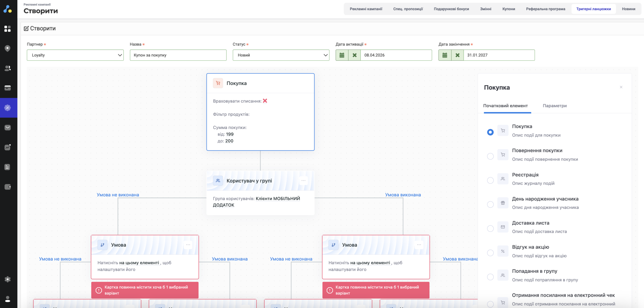
Task: Open the dashboard grid icon in sidebar
Action: (x=8, y=29)
